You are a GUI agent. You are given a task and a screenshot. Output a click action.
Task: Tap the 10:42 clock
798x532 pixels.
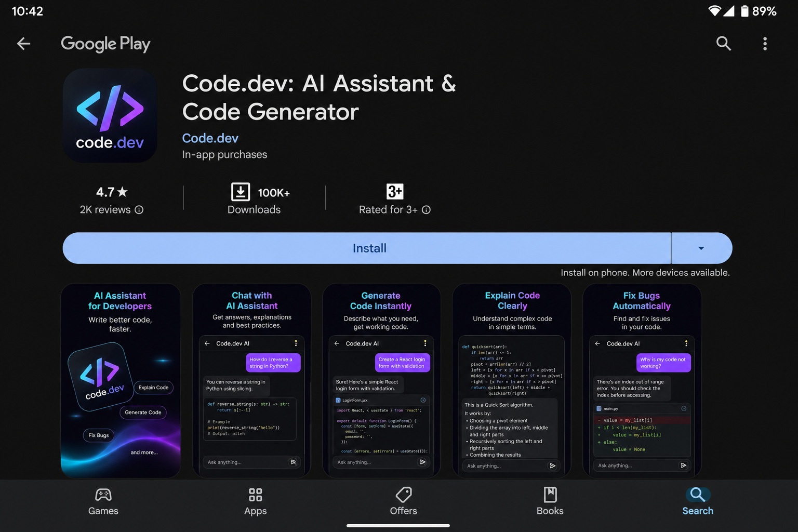pos(28,11)
